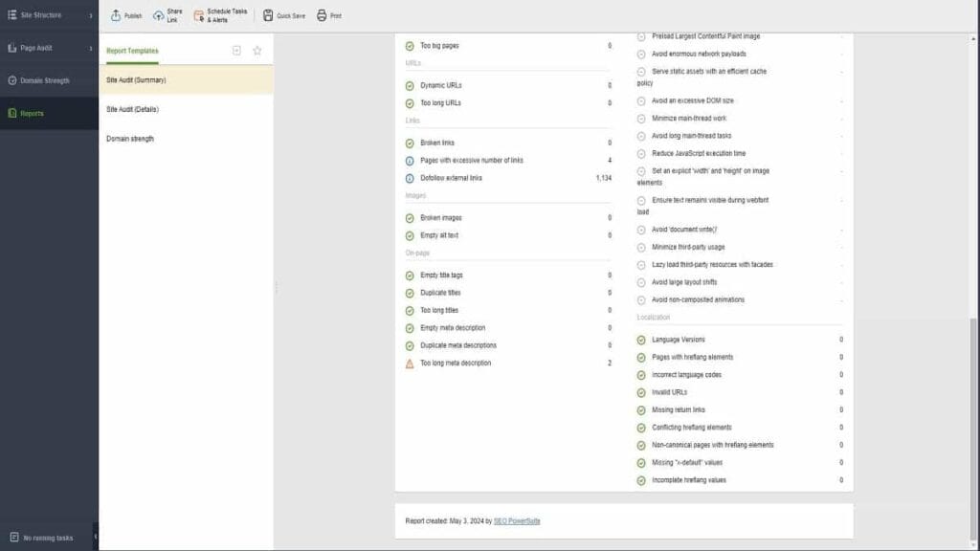Collapse the left sidebar with the arrow
Screen dimensions: 980x551
pos(95,537)
